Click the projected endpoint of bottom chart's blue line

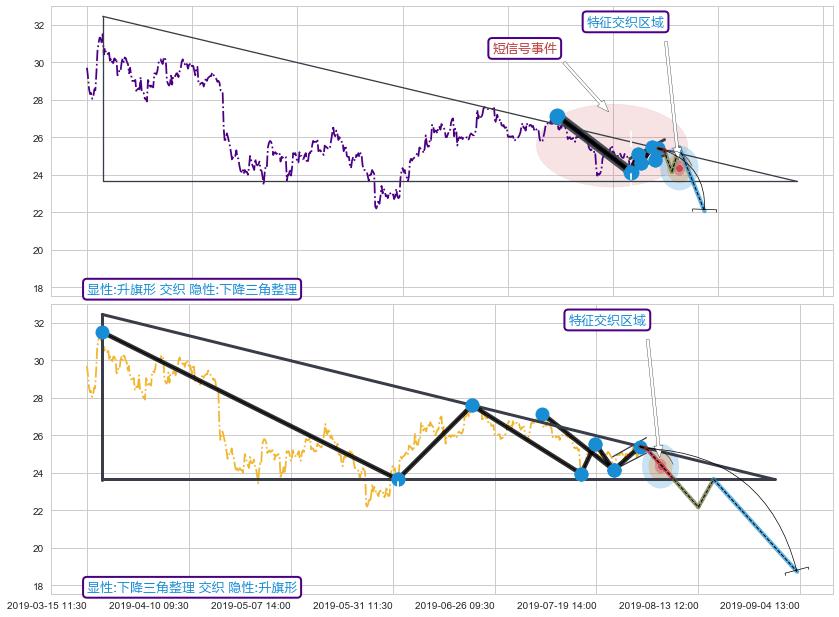pyautogui.click(x=797, y=570)
